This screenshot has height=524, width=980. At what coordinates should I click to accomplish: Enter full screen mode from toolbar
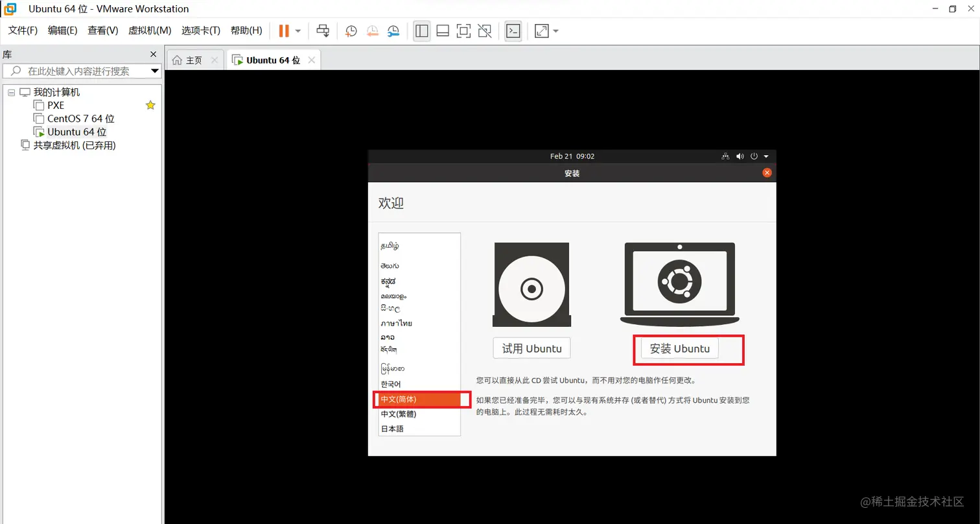click(463, 30)
